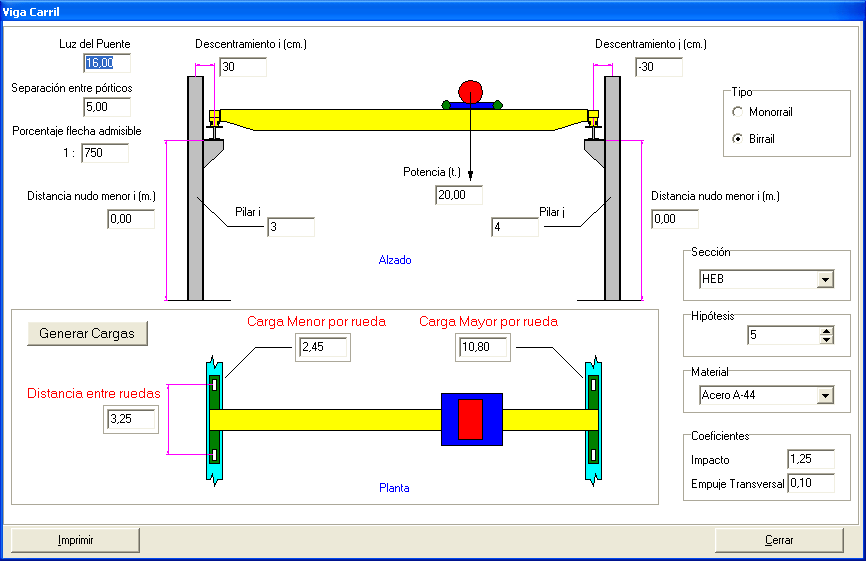The height and width of the screenshot is (561, 866).
Task: Click the right cyan rail in plan
Action: click(594, 419)
